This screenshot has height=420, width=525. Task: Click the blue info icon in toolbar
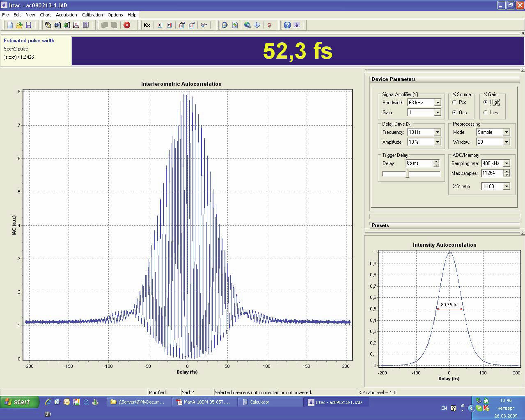[257, 25]
